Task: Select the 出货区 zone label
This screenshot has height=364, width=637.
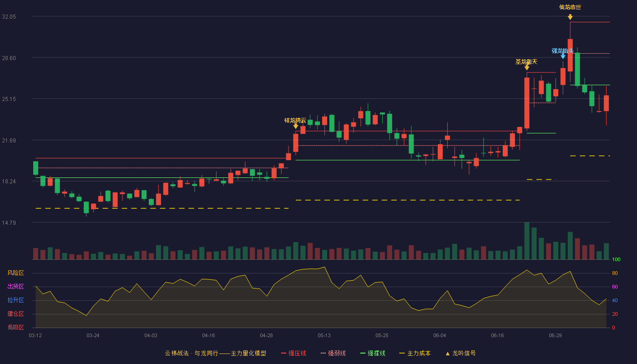Action: (15, 287)
